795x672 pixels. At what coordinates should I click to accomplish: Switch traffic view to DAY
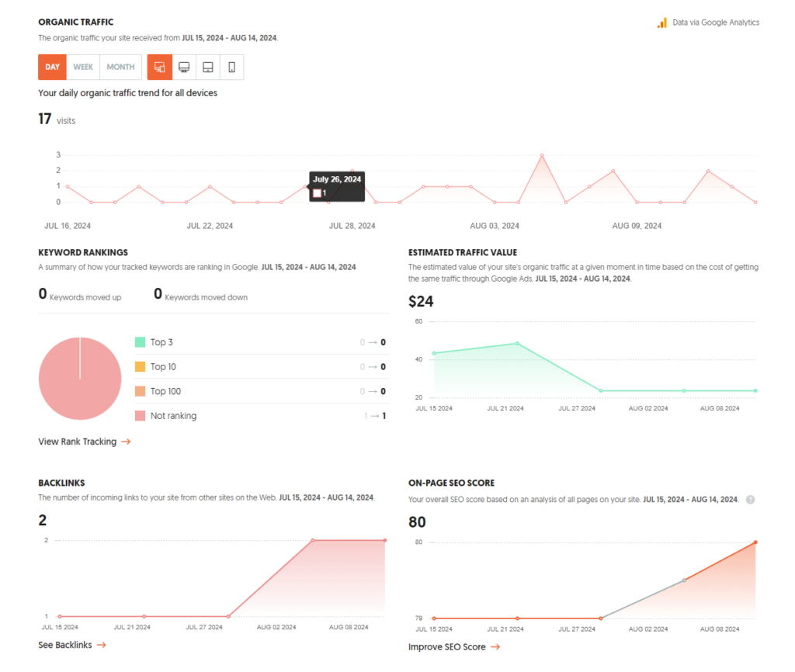52,68
